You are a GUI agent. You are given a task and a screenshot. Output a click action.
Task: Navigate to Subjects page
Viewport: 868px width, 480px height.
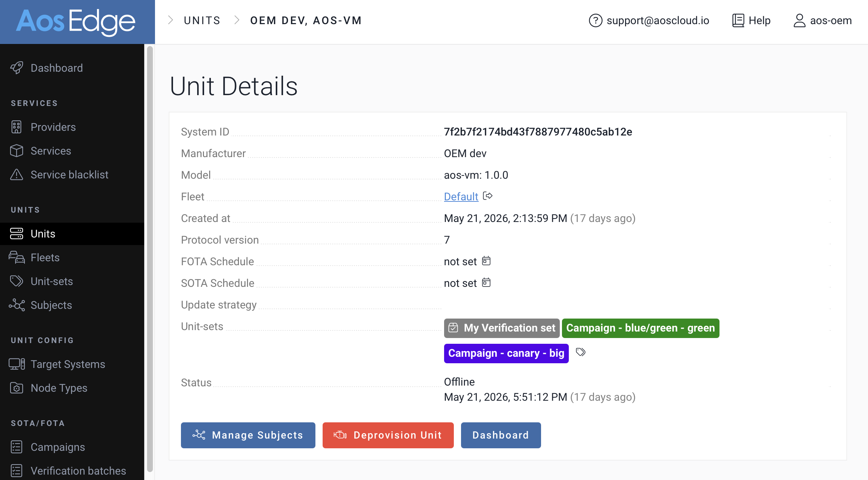51,305
